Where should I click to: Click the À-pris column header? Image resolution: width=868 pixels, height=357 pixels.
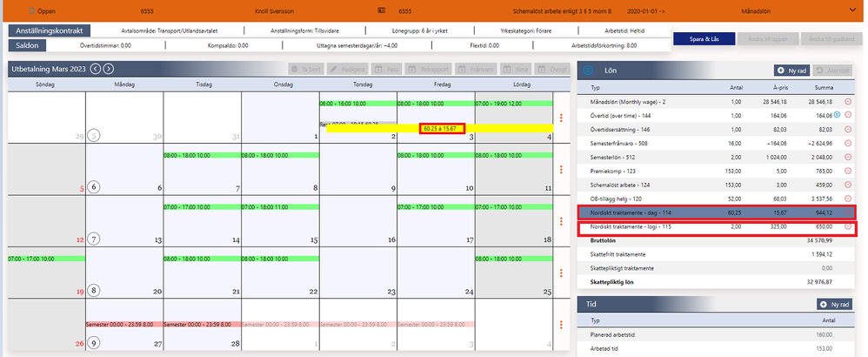(x=779, y=88)
